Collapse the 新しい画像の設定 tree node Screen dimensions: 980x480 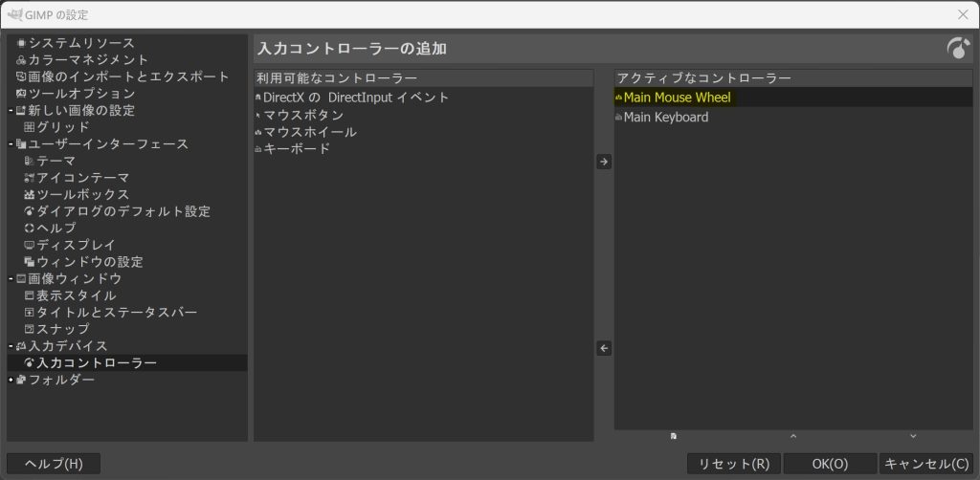pos(11,111)
